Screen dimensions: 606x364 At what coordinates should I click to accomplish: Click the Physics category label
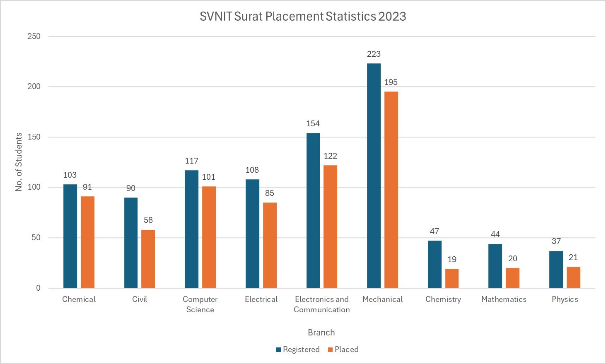click(x=565, y=299)
